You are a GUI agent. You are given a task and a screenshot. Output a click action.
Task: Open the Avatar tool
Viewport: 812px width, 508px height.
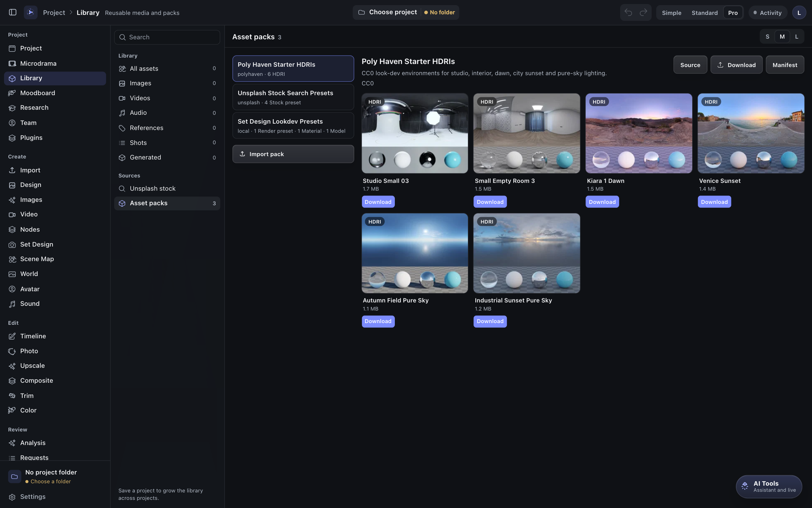tap(55, 289)
